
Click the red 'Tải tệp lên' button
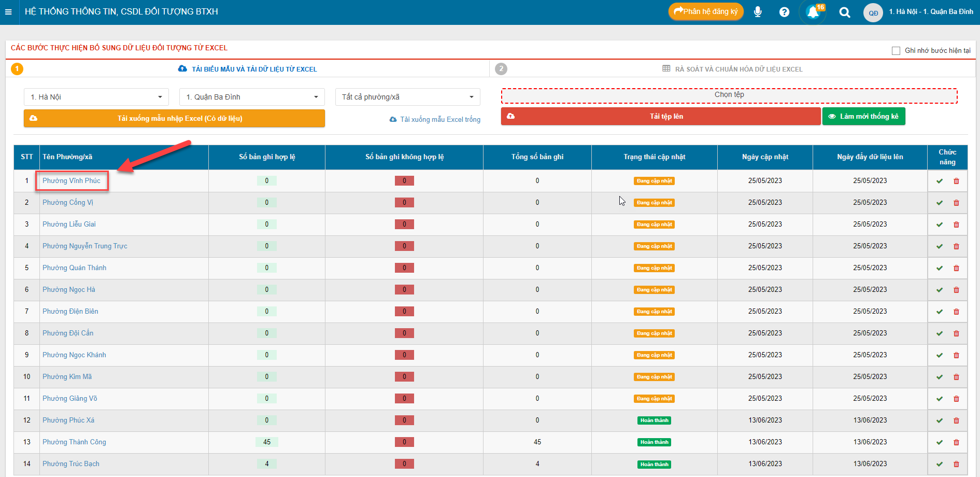coord(661,117)
